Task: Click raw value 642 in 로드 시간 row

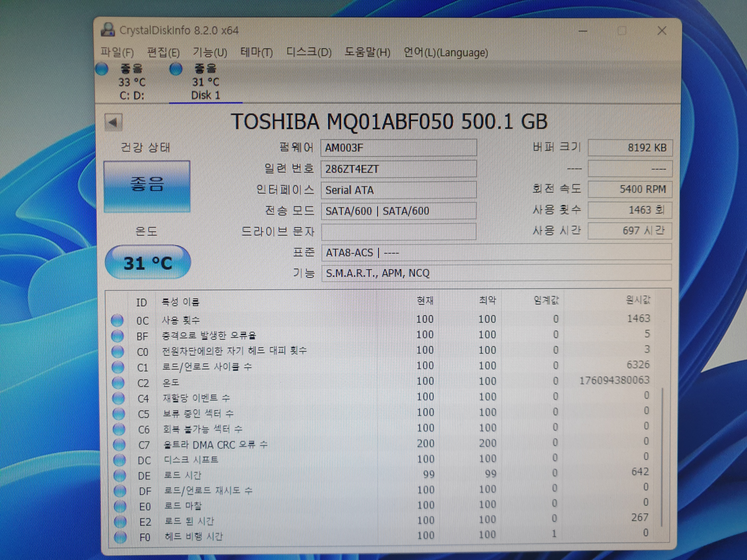Action: (x=640, y=471)
